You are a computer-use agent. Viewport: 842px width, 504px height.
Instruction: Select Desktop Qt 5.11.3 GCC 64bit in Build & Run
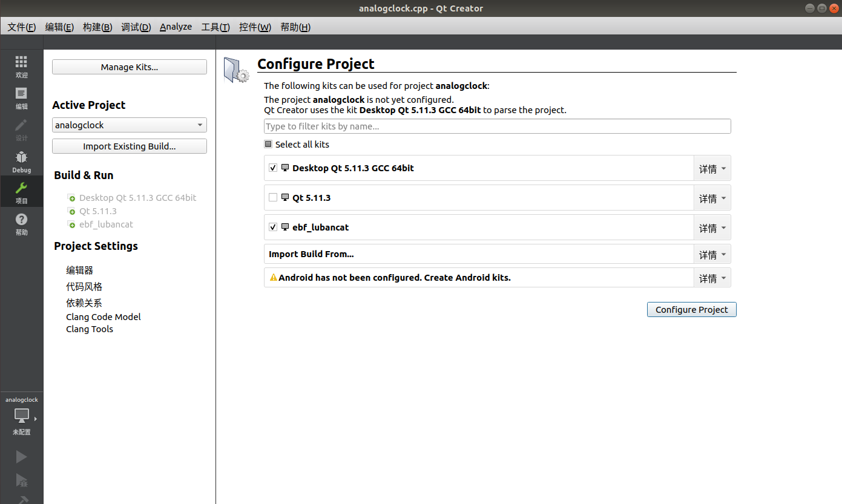(137, 198)
